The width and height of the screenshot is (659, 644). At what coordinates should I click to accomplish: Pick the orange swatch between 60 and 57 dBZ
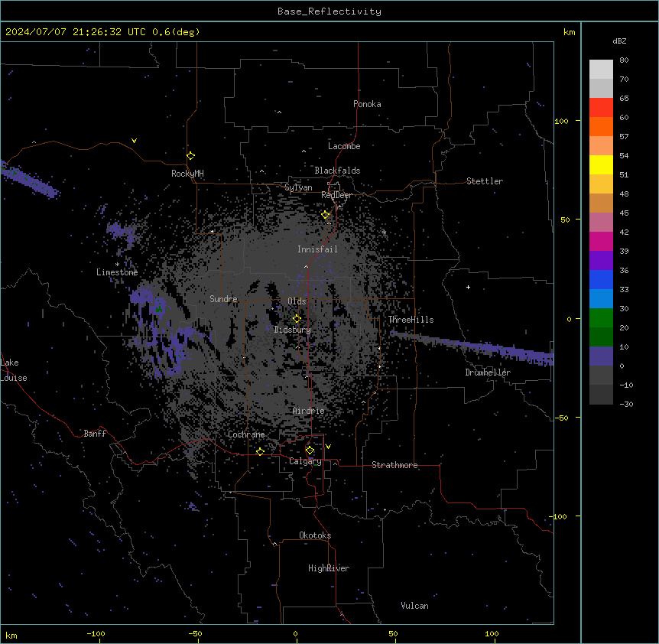[601, 126]
